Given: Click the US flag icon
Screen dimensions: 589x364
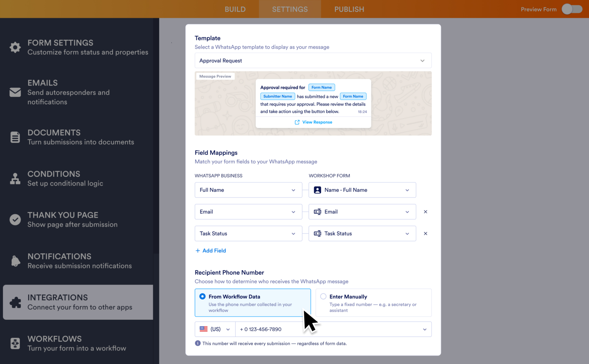Looking at the screenshot, I should tap(204, 329).
